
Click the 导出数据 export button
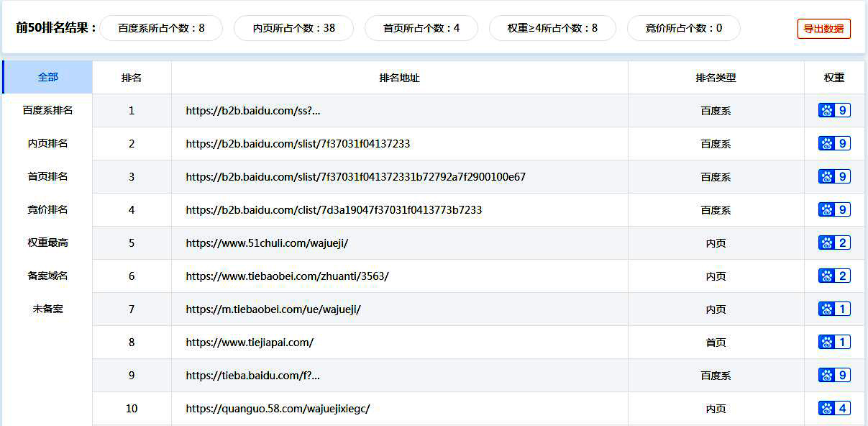(x=823, y=29)
